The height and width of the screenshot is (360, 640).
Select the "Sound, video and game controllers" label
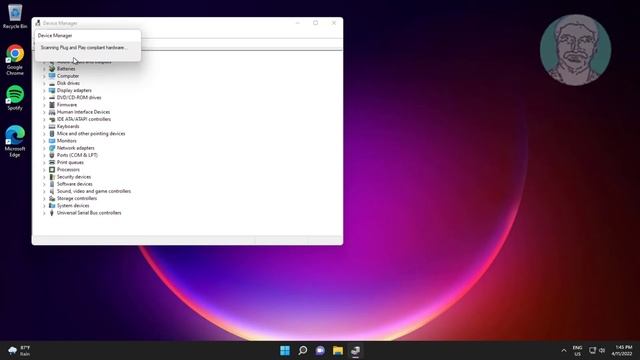click(94, 191)
